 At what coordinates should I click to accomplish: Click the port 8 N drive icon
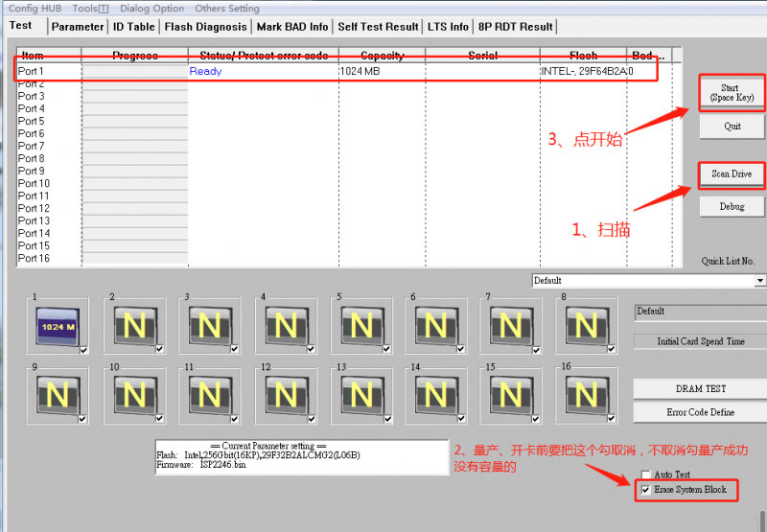[587, 326]
